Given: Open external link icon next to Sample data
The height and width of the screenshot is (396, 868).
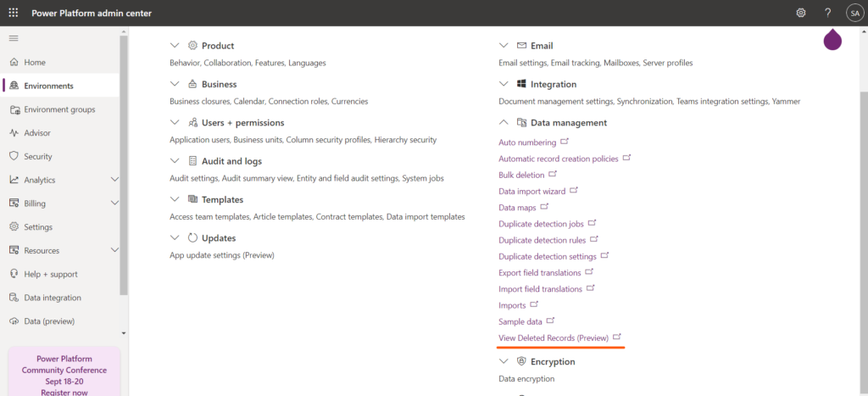Looking at the screenshot, I should 550,321.
